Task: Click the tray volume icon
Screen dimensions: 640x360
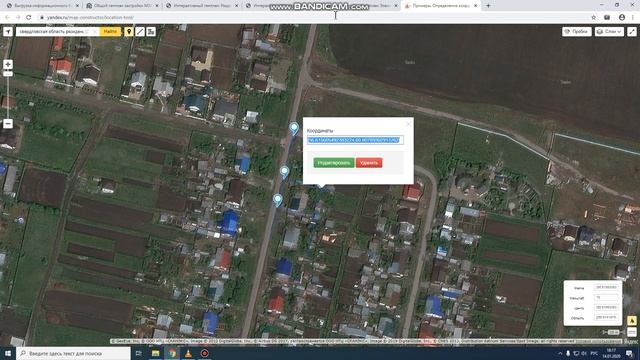Action: 584,353
